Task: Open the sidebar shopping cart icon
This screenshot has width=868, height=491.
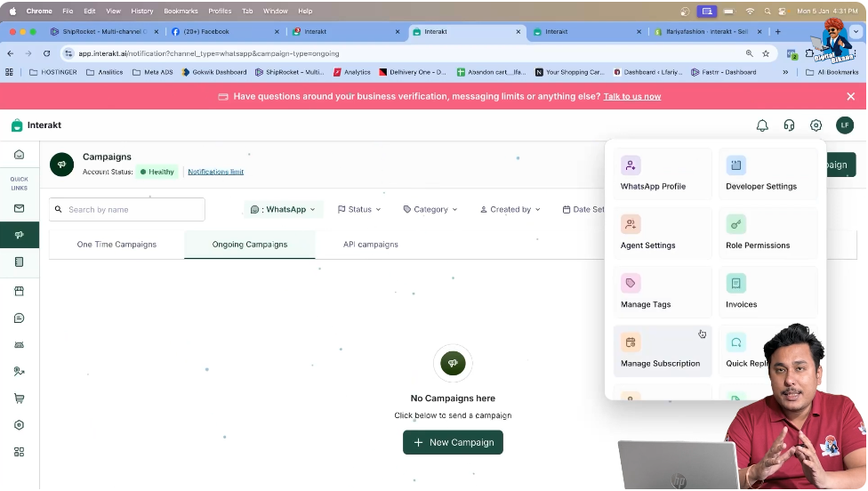Action: [x=20, y=398]
